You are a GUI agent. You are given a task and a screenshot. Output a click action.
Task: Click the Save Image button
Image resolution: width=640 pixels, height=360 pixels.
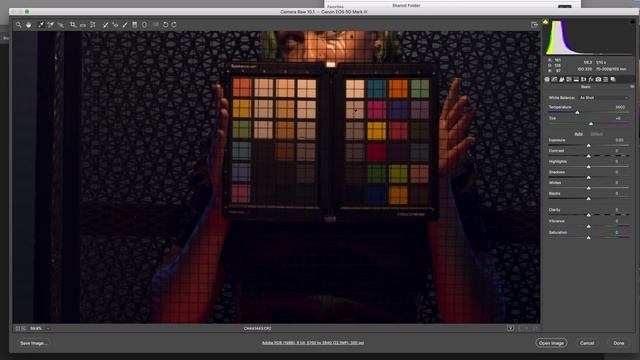(33, 343)
